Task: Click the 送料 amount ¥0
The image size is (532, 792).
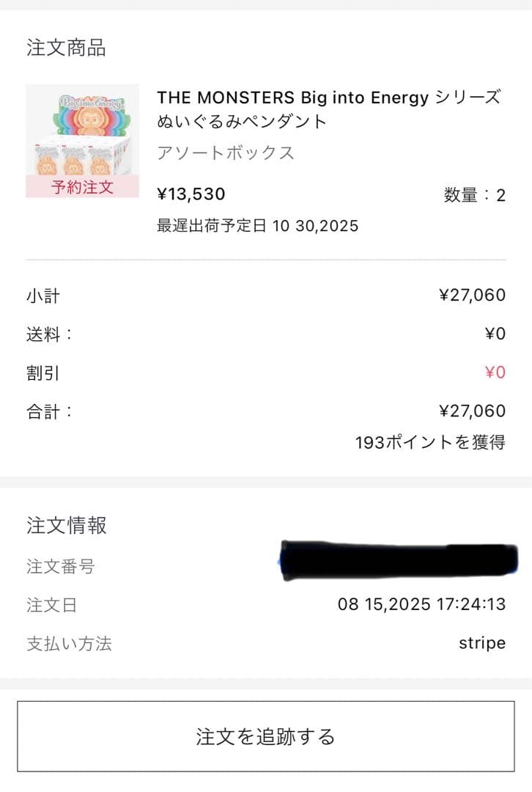Action: tap(495, 334)
